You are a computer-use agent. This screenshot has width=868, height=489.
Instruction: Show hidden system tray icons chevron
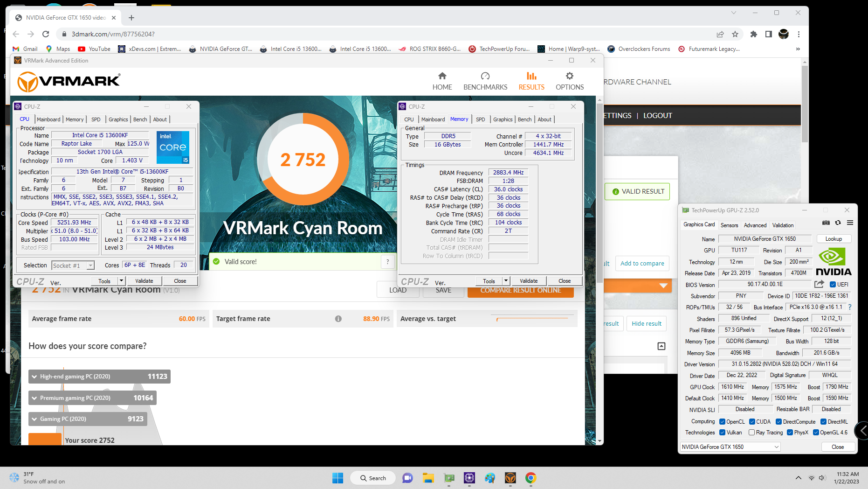pos(798,478)
